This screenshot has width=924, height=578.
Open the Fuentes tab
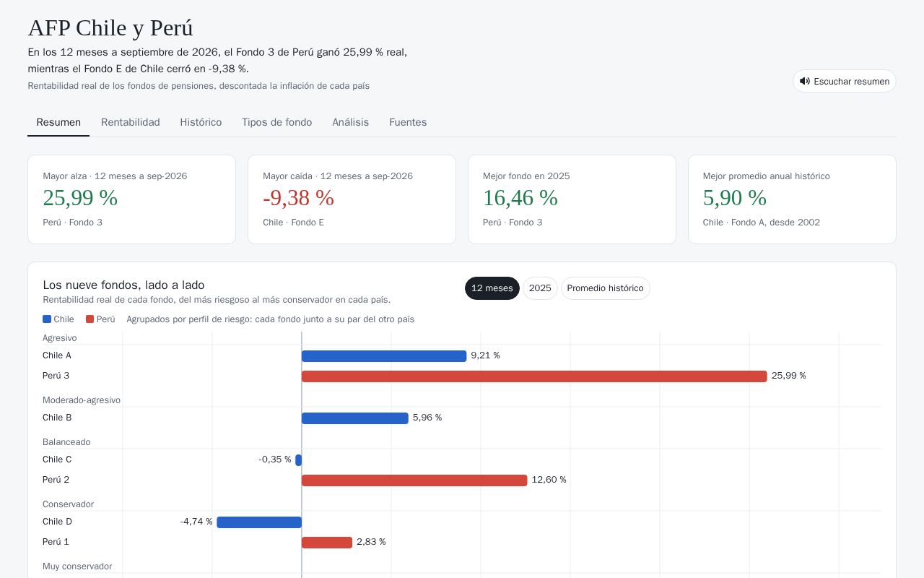408,122
